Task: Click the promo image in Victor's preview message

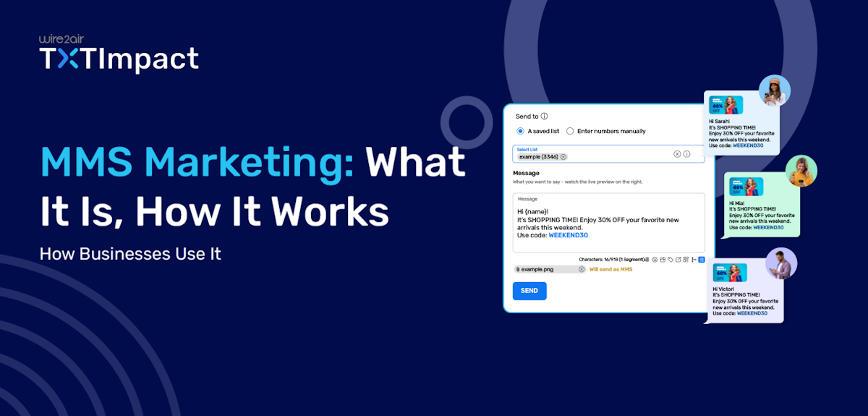Action: (x=730, y=273)
